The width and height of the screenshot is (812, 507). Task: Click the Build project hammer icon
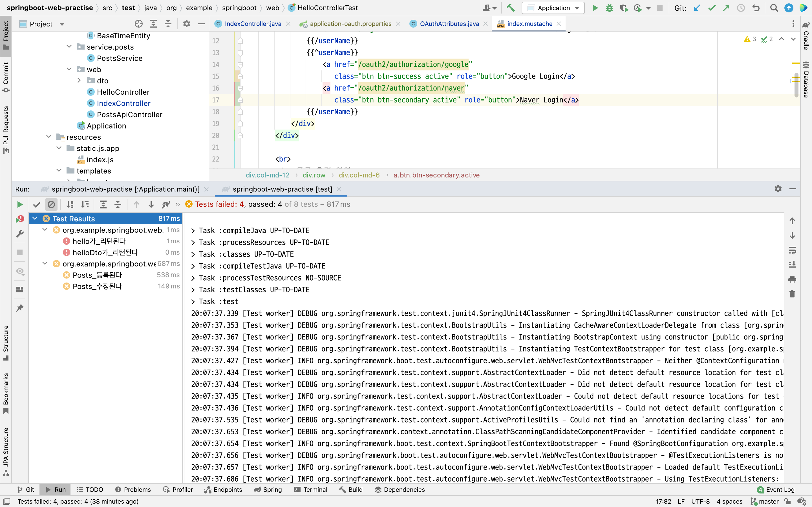click(x=510, y=8)
